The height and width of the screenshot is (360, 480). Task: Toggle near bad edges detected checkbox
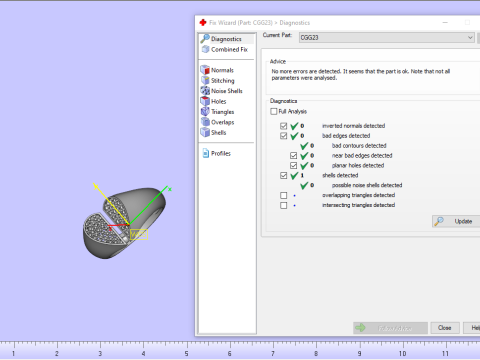(x=293, y=156)
